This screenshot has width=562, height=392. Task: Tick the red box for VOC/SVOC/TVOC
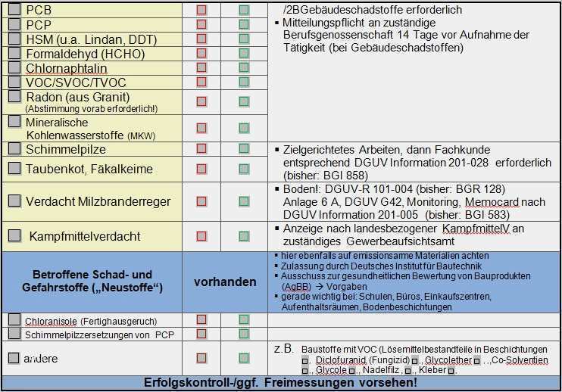point(201,82)
